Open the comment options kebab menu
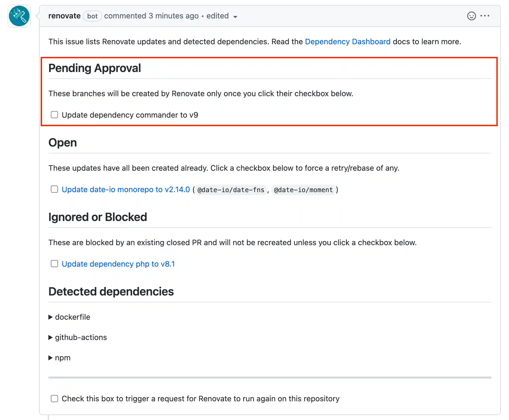 pyautogui.click(x=485, y=16)
